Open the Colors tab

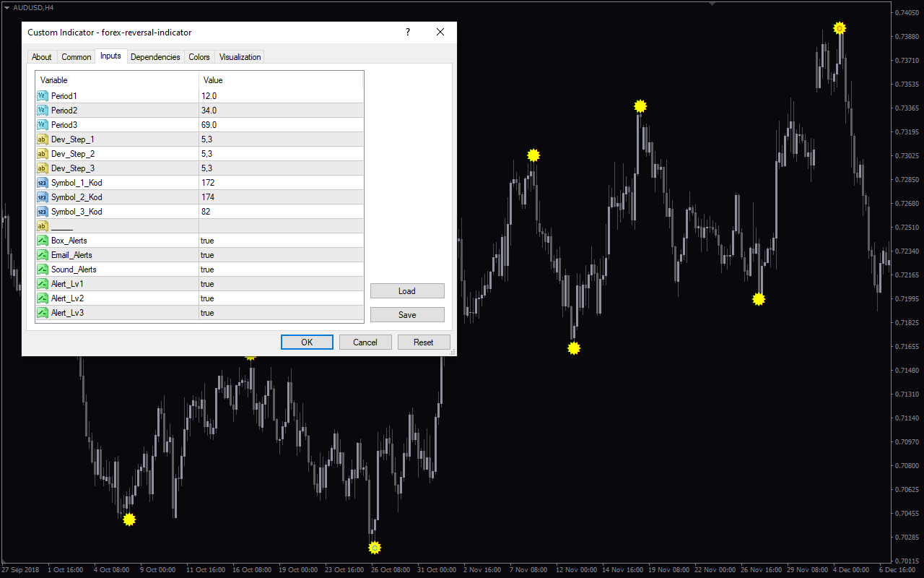199,57
